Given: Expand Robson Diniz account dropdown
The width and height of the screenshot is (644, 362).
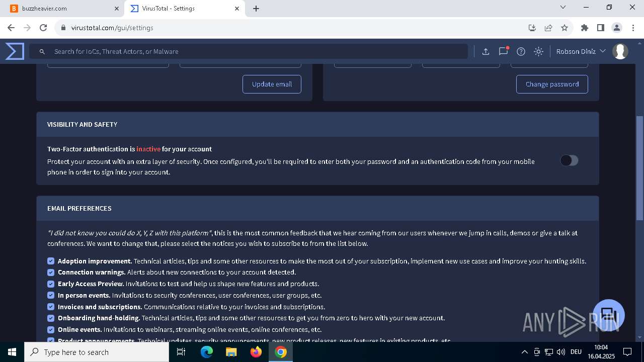Looking at the screenshot, I should tap(581, 51).
